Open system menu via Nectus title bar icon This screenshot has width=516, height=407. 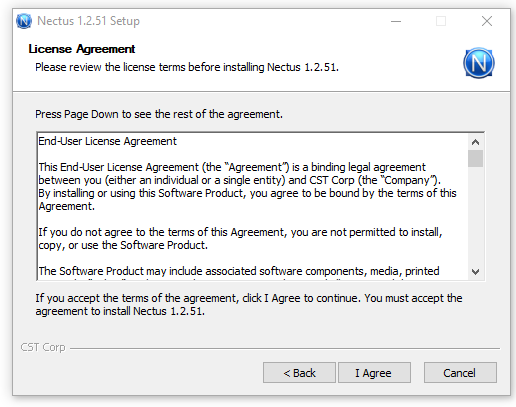tap(24, 21)
